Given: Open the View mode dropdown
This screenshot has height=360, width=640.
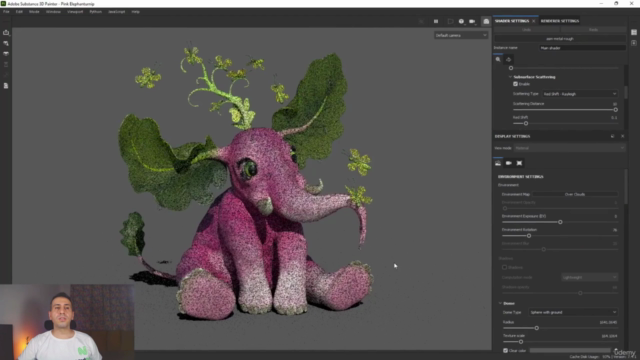Looking at the screenshot, I should [569, 148].
